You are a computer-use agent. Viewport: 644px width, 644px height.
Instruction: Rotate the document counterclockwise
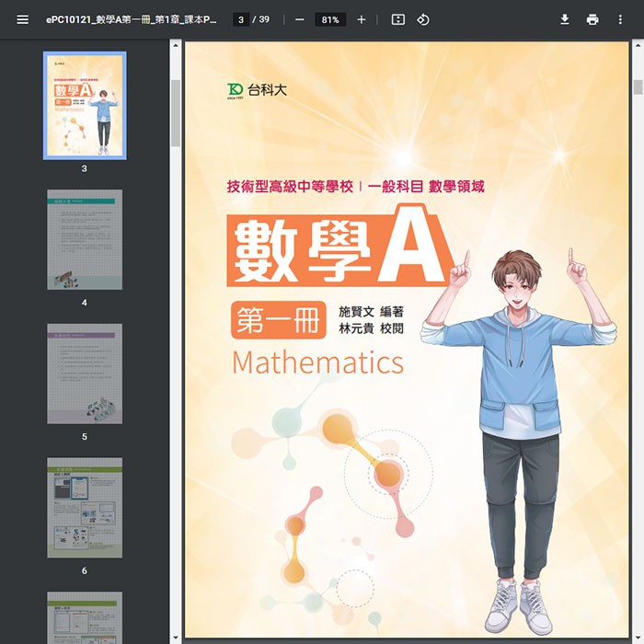(x=423, y=19)
